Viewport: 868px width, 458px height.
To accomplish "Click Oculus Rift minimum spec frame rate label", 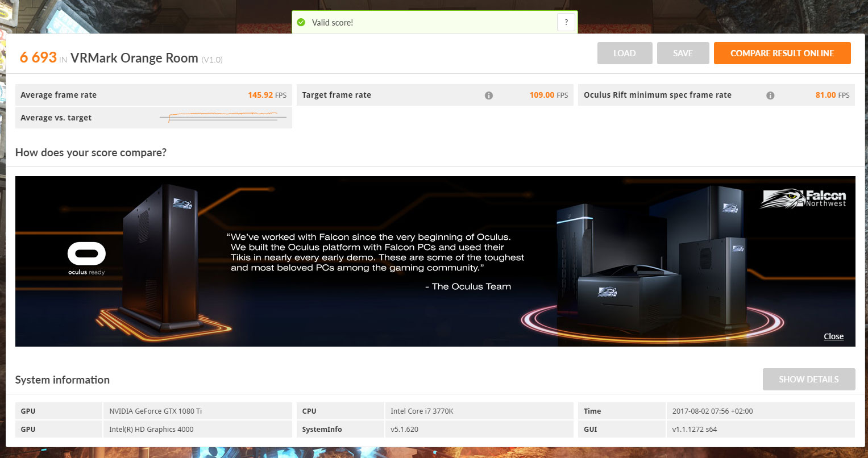I will pos(658,95).
